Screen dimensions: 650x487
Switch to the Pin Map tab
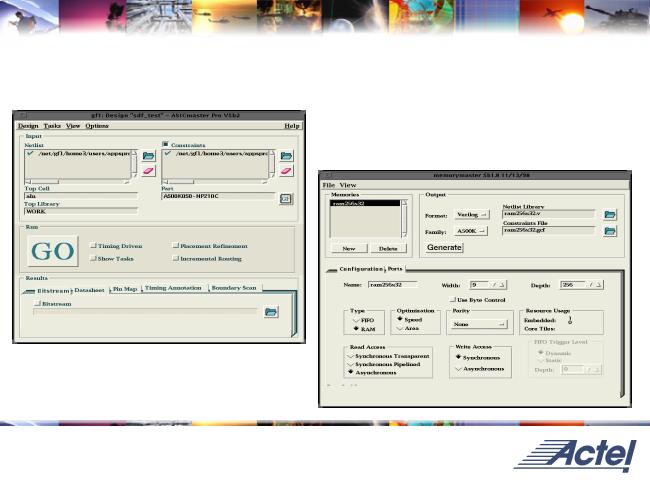coord(125,288)
